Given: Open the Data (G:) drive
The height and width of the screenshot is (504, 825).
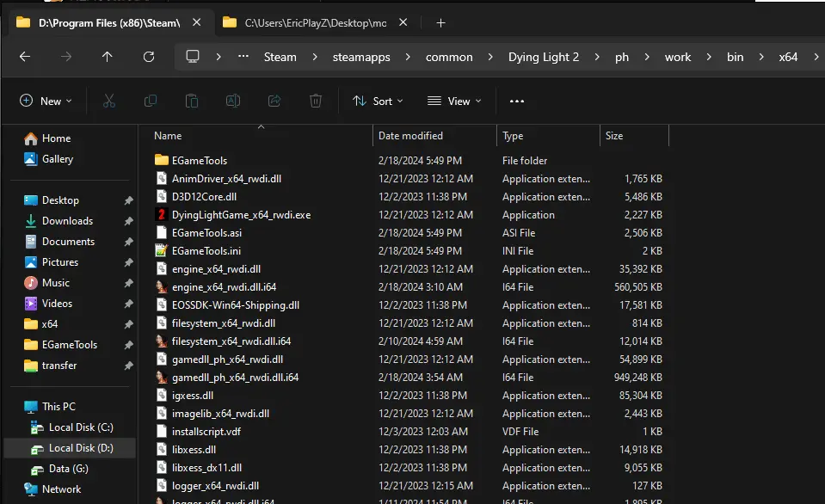Looking at the screenshot, I should [x=70, y=468].
